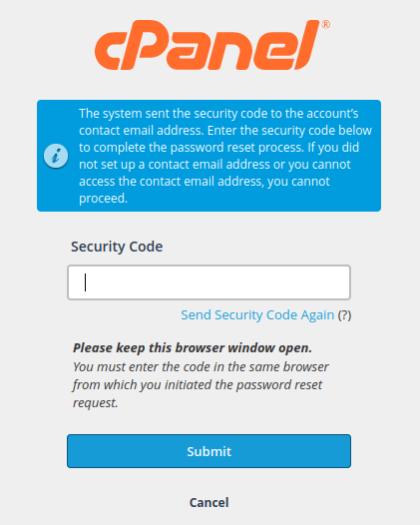Click the text cursor inside the code box
420x525 pixels.
click(86, 282)
